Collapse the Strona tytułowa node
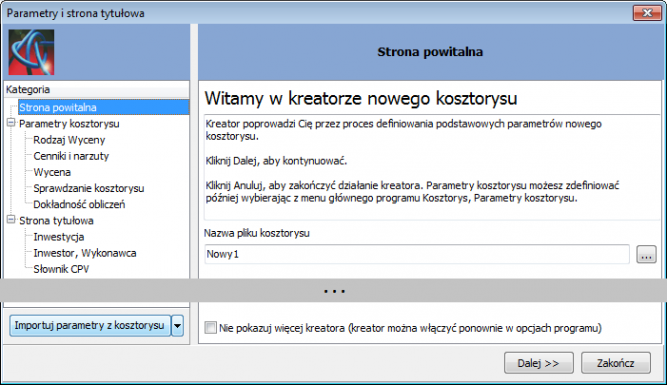Screen dimensions: 667x385 click(11, 220)
